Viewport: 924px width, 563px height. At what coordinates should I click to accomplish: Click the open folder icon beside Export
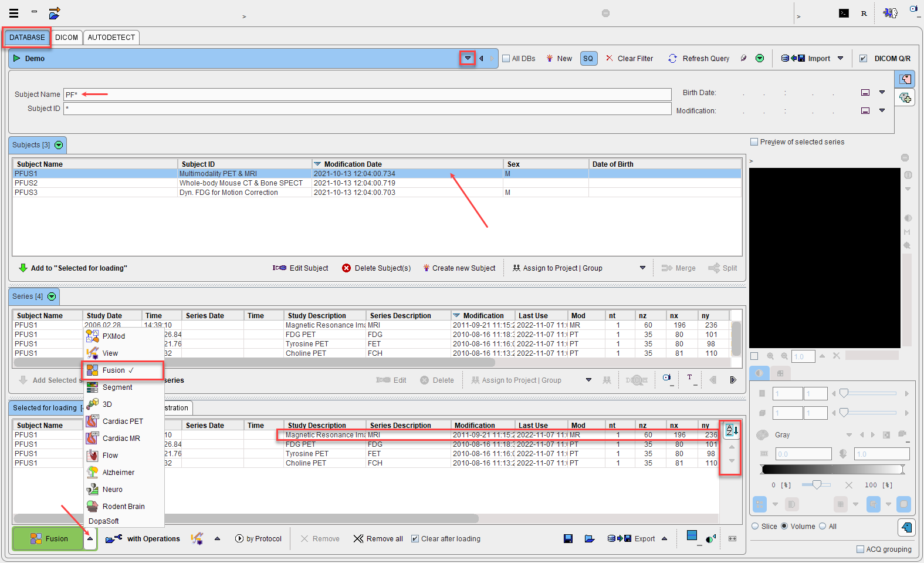590,538
